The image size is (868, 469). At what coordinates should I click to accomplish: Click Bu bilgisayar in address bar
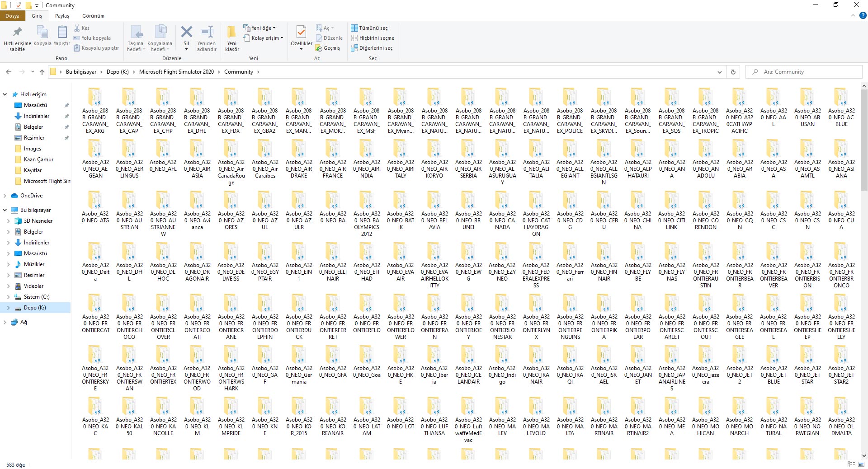coord(81,72)
